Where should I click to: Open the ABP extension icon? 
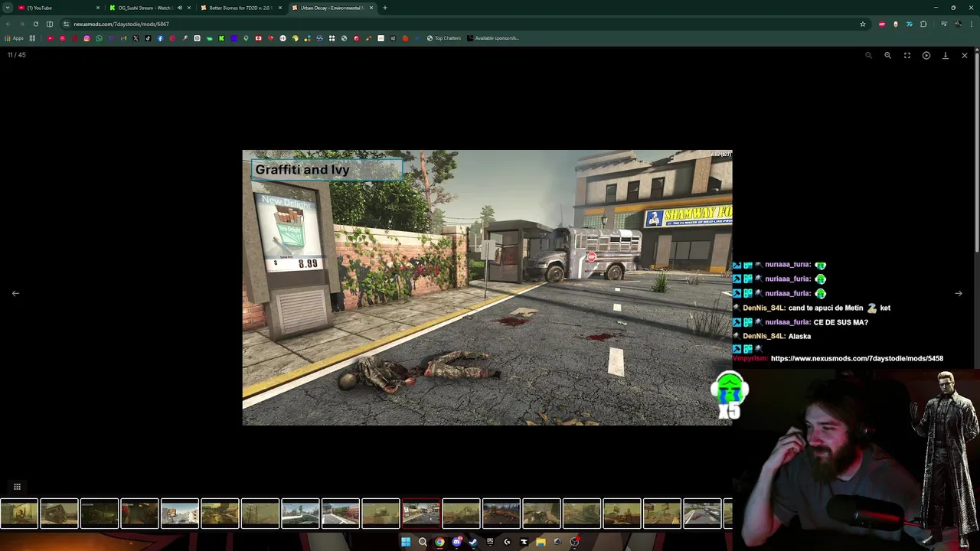coord(882,24)
